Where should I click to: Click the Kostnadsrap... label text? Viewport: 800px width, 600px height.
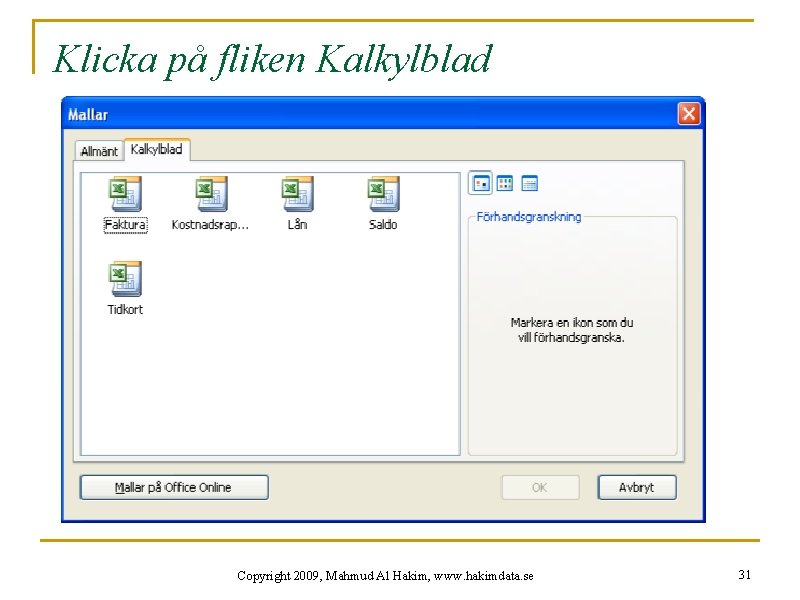click(x=210, y=225)
